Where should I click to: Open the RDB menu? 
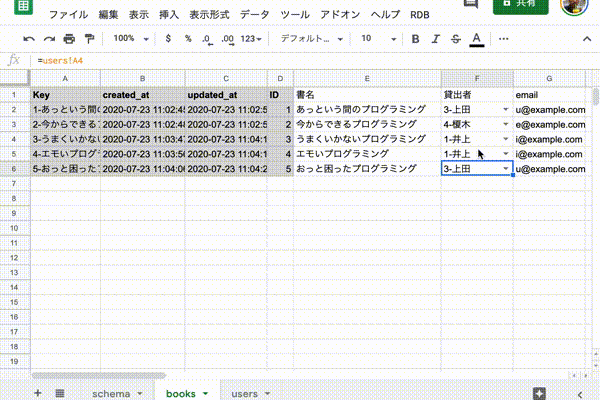point(420,15)
